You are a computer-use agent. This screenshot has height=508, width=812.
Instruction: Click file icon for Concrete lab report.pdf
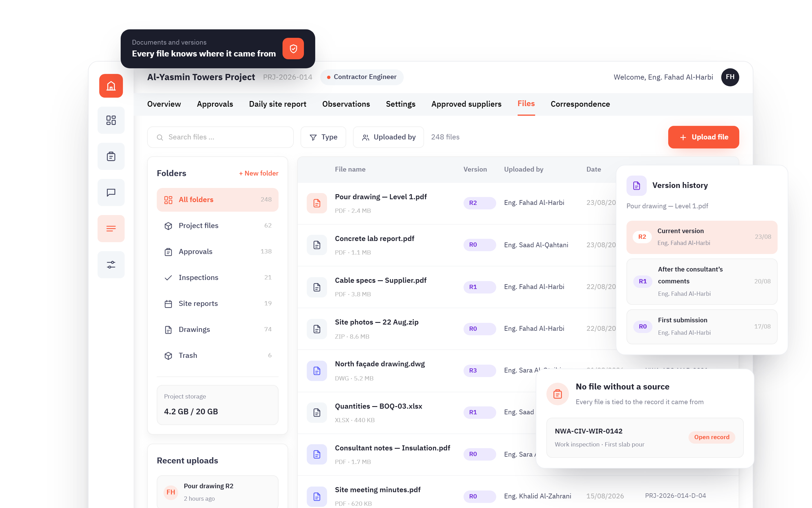point(317,245)
